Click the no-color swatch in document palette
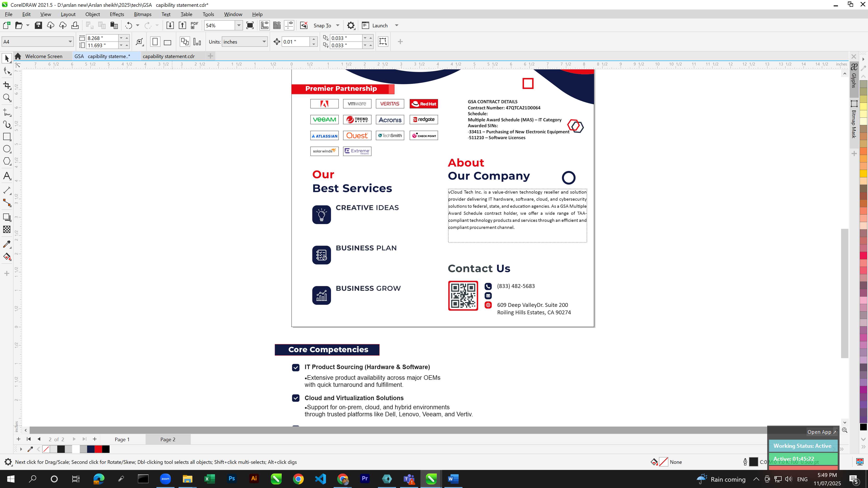Image resolution: width=868 pixels, height=488 pixels. tap(46, 449)
